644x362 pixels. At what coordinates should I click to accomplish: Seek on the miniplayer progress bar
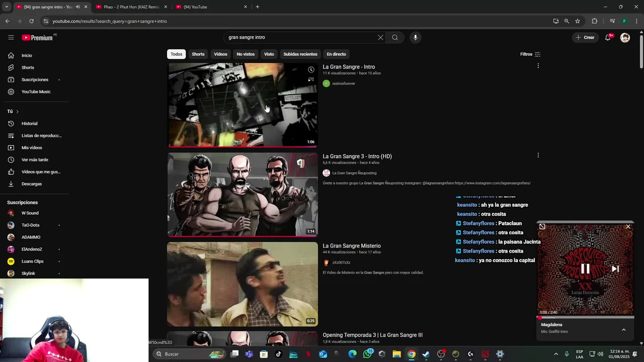point(586,317)
